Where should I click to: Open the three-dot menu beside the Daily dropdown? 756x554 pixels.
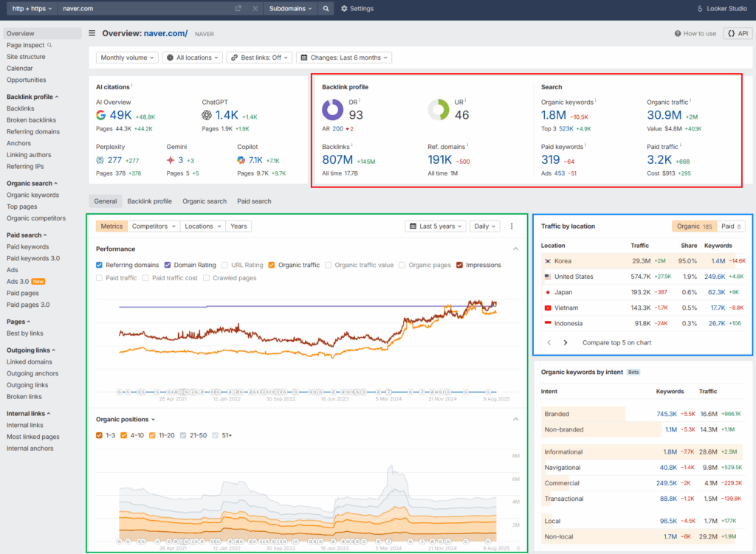click(x=512, y=226)
